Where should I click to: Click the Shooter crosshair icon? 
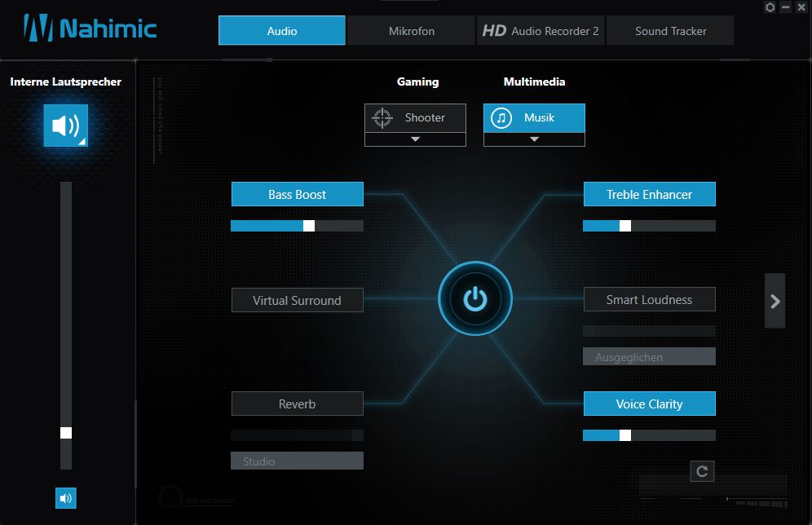382,117
